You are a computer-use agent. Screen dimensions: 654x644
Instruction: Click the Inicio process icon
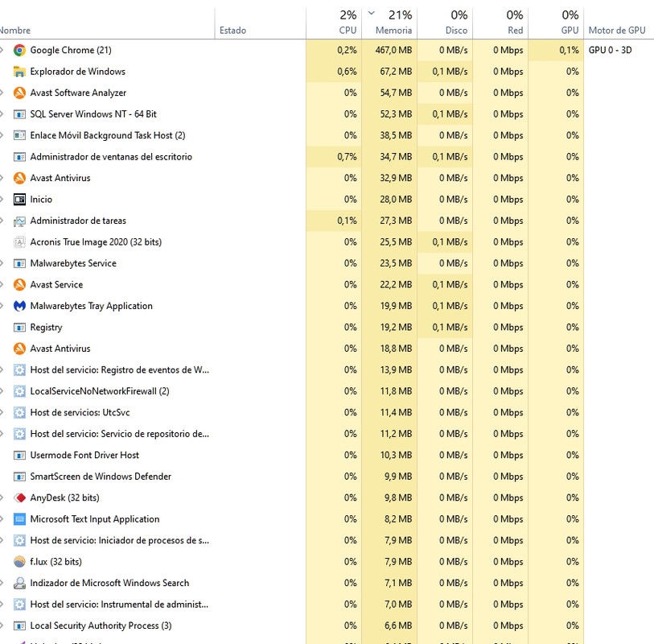pos(19,199)
